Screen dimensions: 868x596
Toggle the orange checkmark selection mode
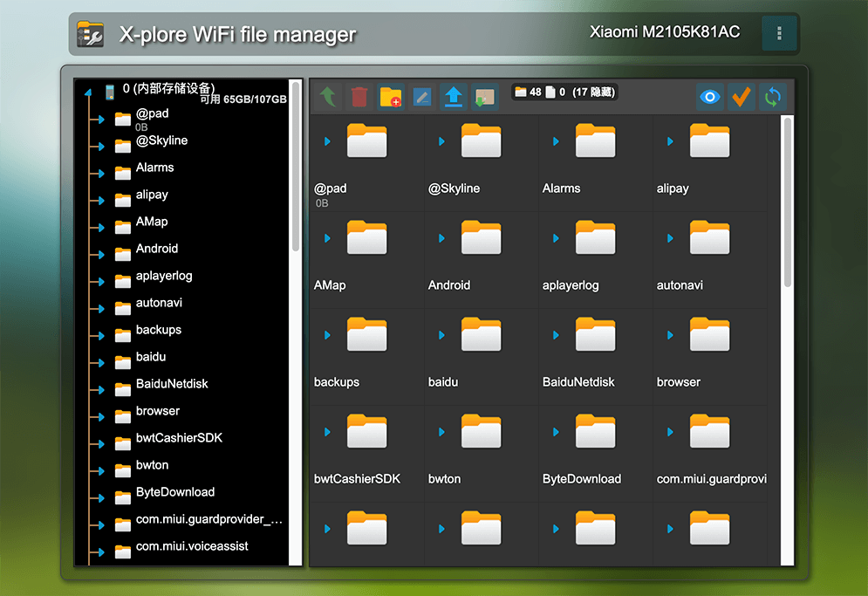pos(742,97)
